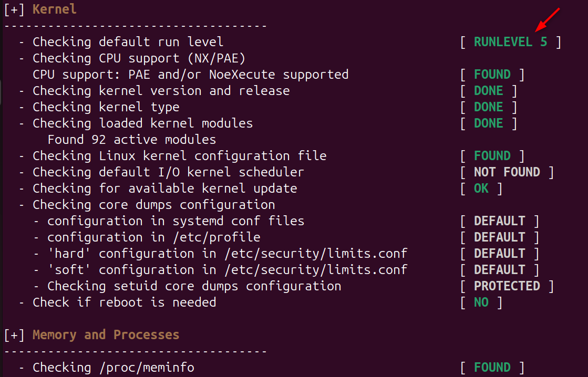Click OK status for available kernel update
The image size is (588, 377).
481,188
